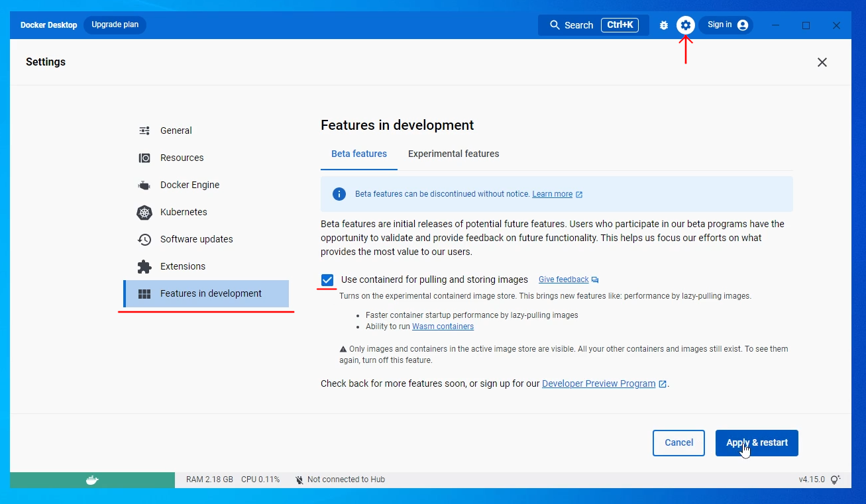This screenshot has height=504, width=866.
Task: Click the Settings heading text
Action: (46, 62)
